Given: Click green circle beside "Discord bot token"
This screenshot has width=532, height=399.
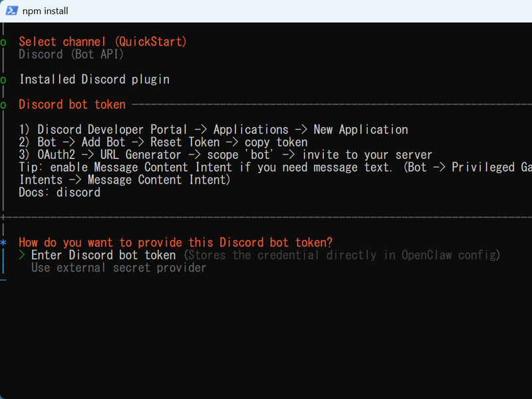Looking at the screenshot, I should [3, 105].
